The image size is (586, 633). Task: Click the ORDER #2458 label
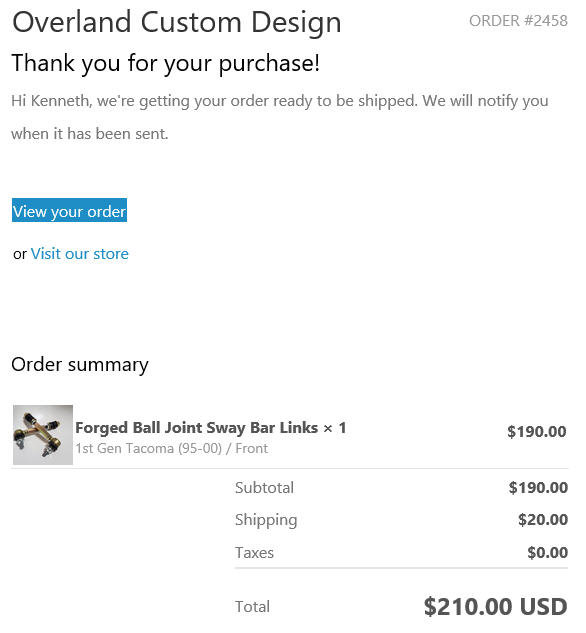[x=518, y=21]
